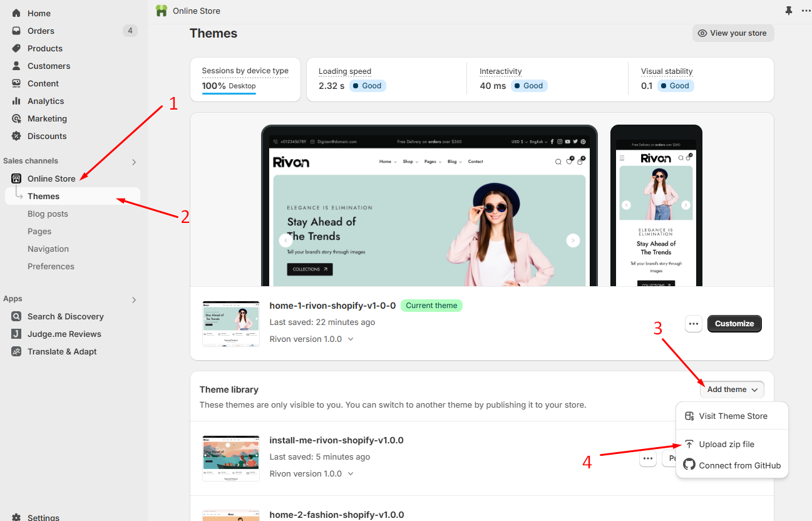Image resolution: width=812 pixels, height=521 pixels.
Task: Open Translate & Adapt app
Action: pos(62,351)
